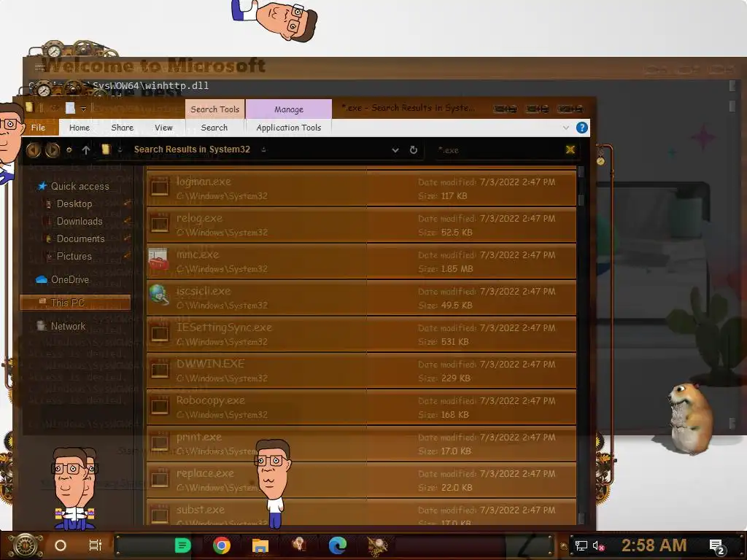Go forward with the navigation arrow

pyautogui.click(x=53, y=150)
